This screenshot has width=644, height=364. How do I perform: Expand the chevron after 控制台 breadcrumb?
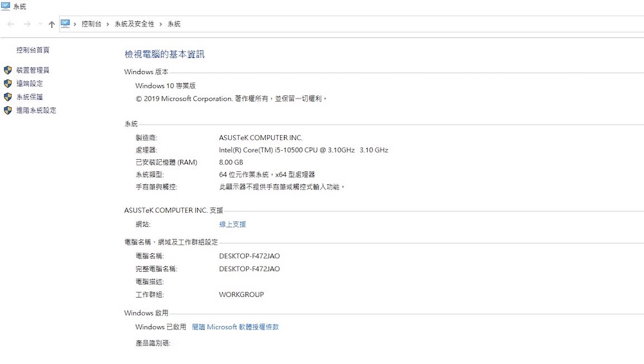[108, 24]
